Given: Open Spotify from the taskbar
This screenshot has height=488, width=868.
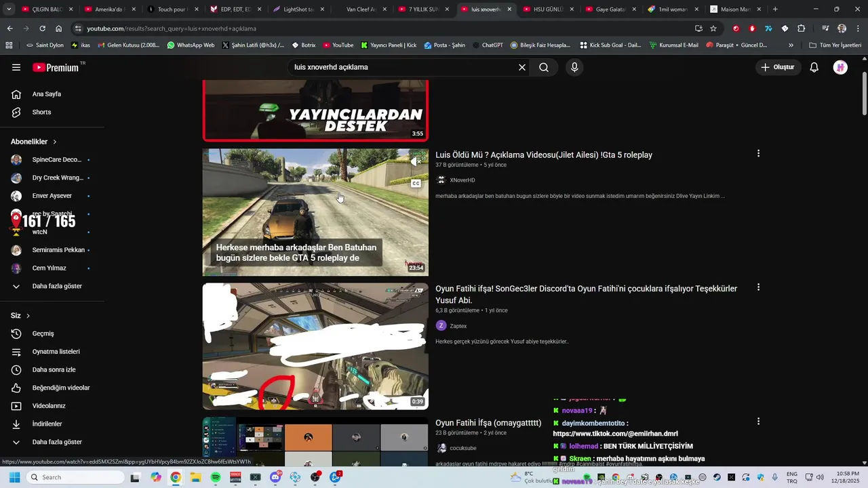Looking at the screenshot, I should pos(216,477).
